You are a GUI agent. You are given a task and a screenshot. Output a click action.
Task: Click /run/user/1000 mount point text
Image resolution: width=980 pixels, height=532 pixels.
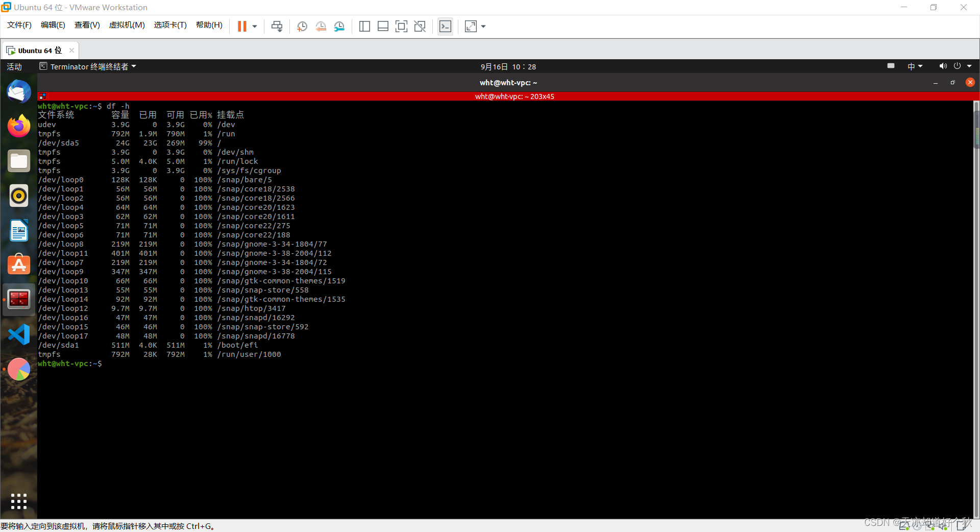pos(249,354)
